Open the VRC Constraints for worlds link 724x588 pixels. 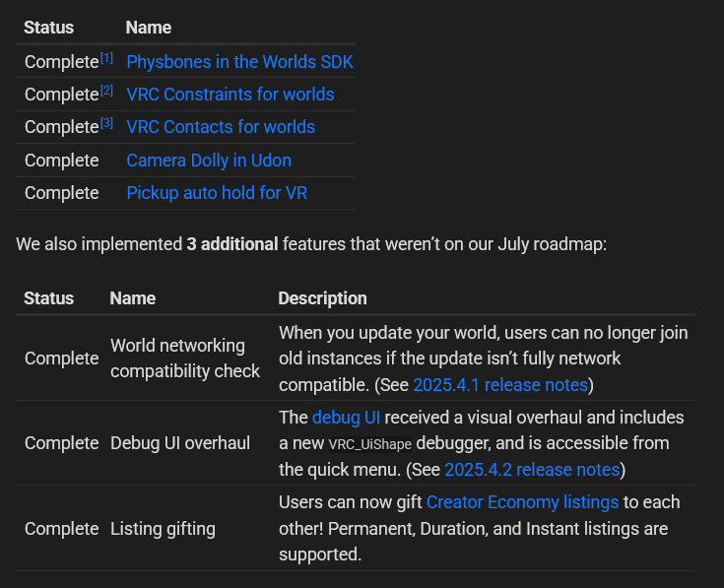click(230, 95)
